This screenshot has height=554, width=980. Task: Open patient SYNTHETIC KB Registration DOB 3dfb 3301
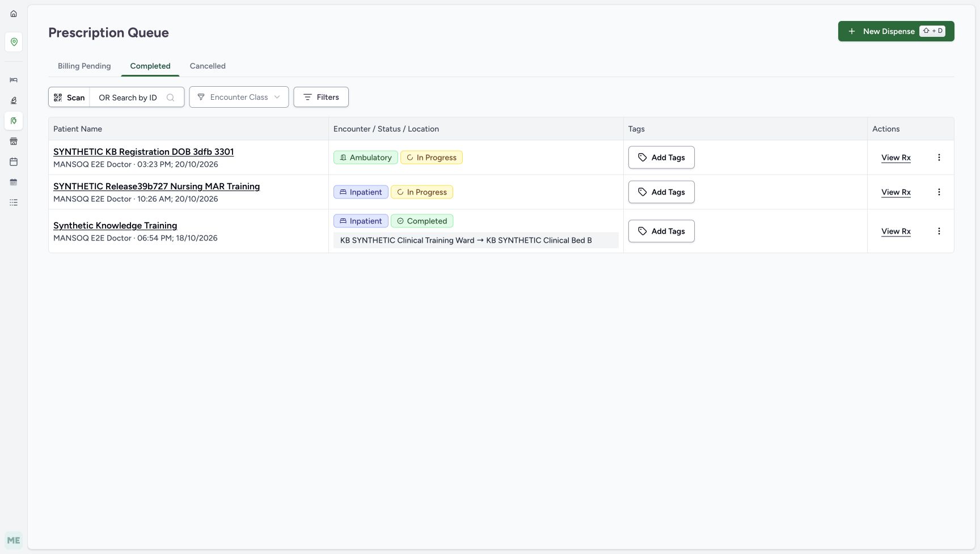click(x=143, y=151)
